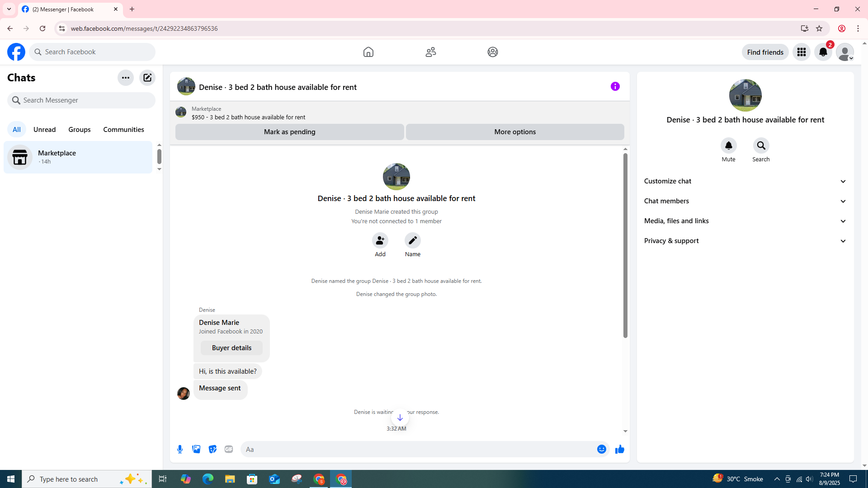The width and height of the screenshot is (868, 488).
Task: Select the Unread chats filter tab
Action: coord(45,130)
